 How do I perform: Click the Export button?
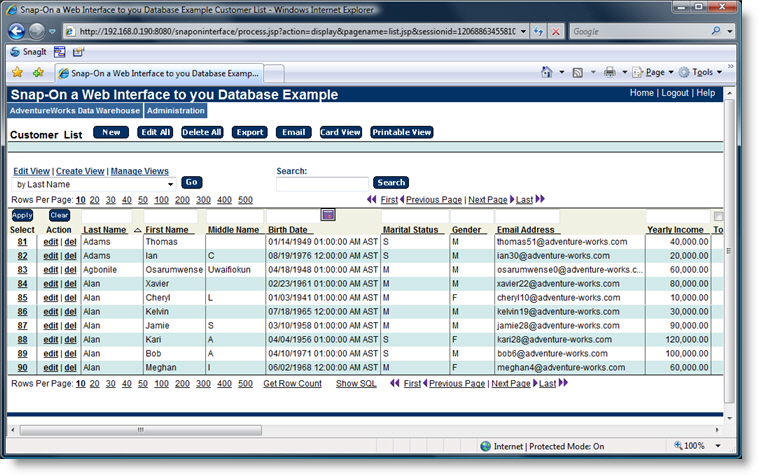tap(249, 132)
